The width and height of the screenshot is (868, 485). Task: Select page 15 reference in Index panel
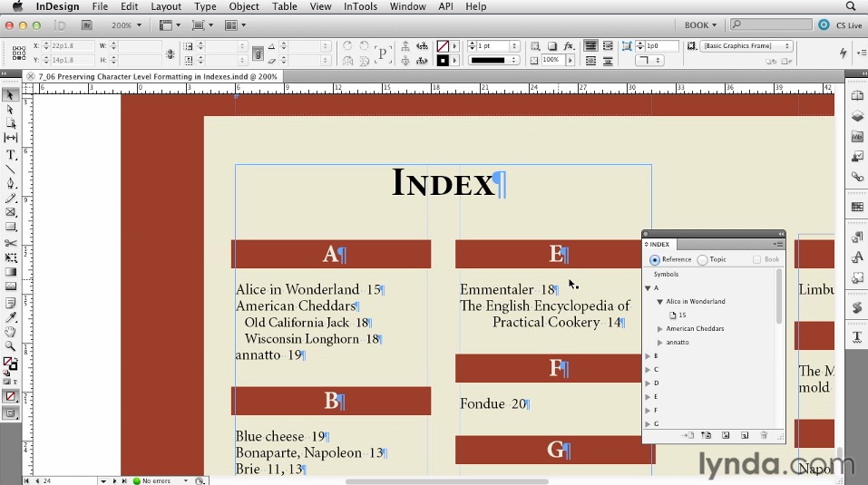[678, 315]
